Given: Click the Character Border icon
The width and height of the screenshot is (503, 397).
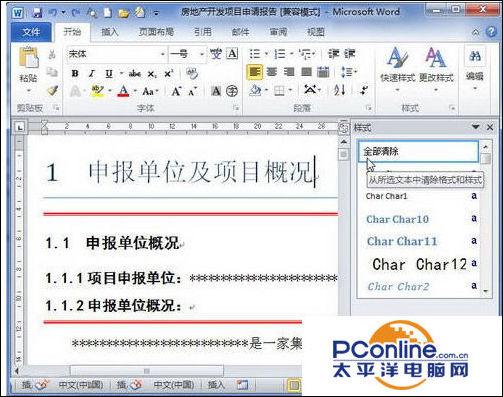Looking at the screenshot, I should coord(232,54).
